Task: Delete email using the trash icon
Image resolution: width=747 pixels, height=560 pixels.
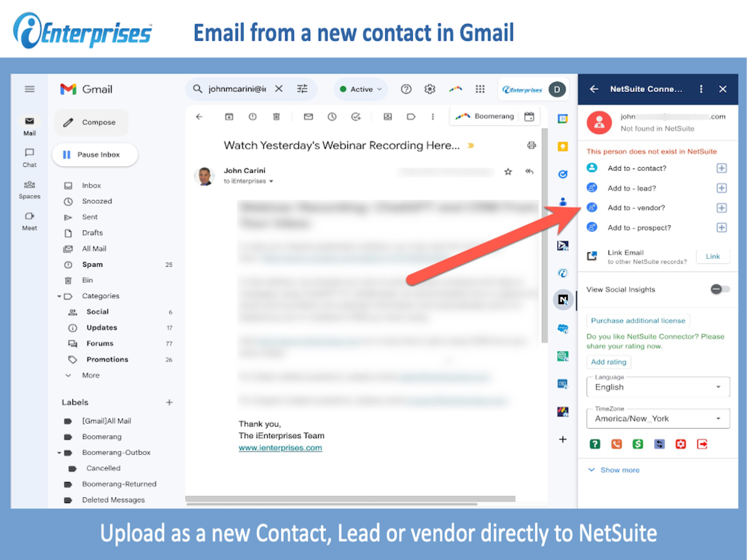Action: coord(276,117)
